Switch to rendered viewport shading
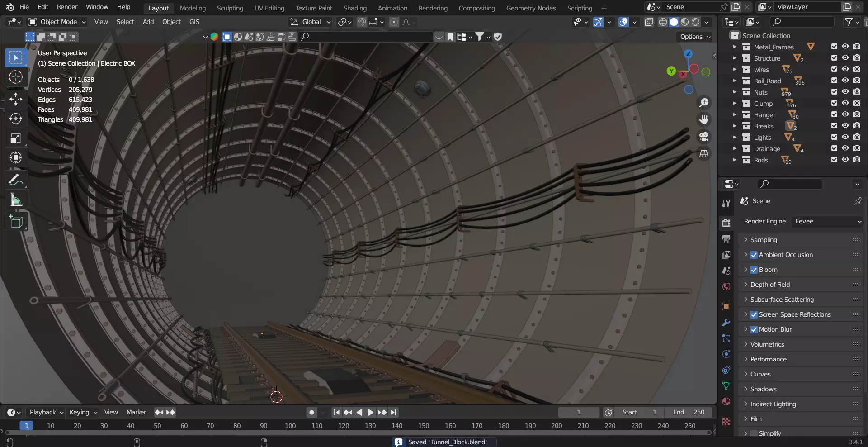Screen dimensions: 868x447 [x=696, y=22]
